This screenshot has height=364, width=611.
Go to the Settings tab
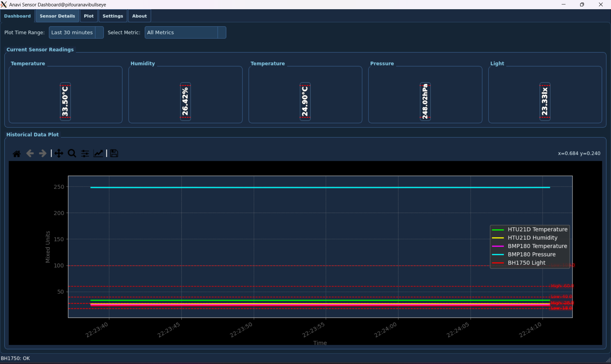click(x=113, y=16)
